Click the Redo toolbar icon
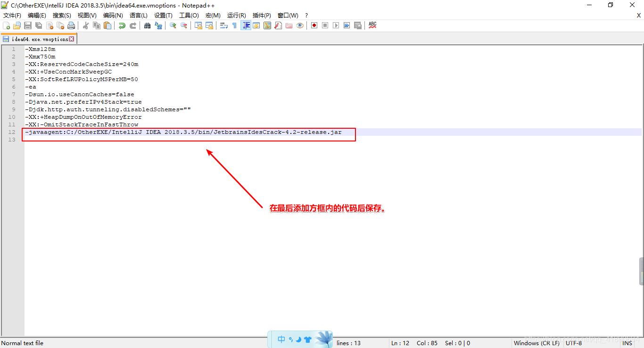Image resolution: width=644 pixels, height=348 pixels. (x=133, y=25)
